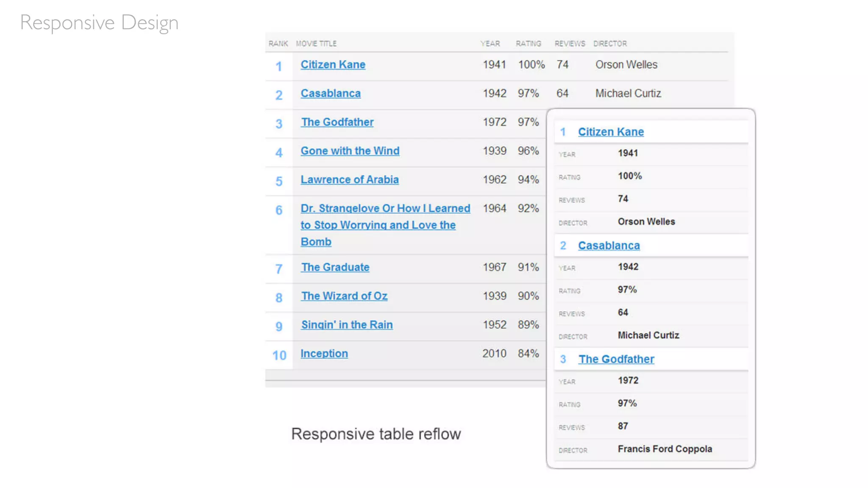
Task: Select review count 64 in wide table
Action: (x=562, y=94)
